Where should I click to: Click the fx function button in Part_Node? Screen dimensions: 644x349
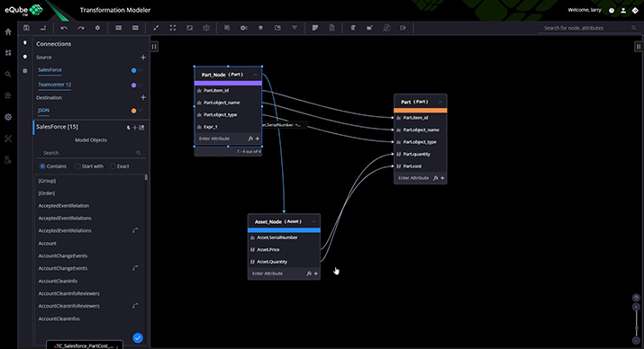250,139
